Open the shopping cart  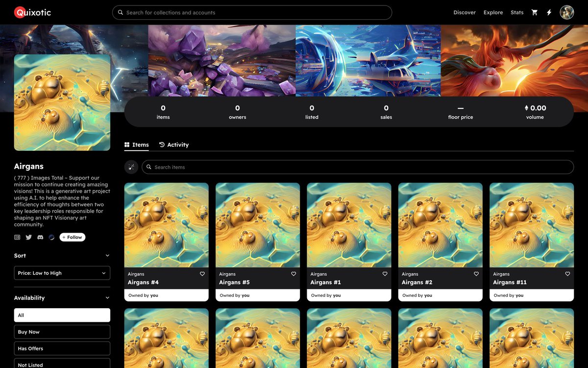coord(535,12)
